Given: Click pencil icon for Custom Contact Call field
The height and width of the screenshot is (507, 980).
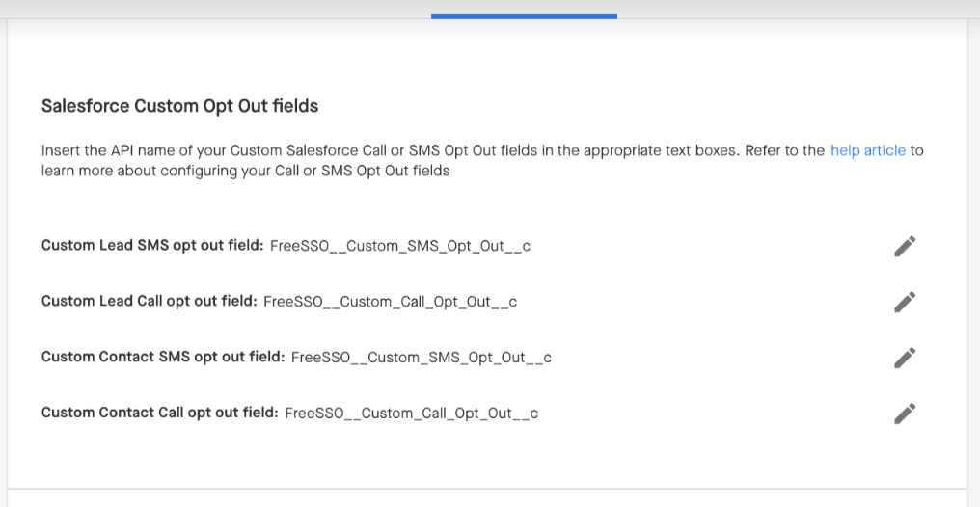Looking at the screenshot, I should [904, 414].
